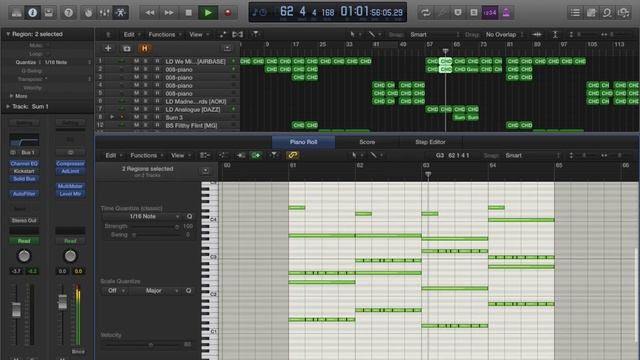The image size is (640, 360).
Task: Click the Fast Forward transport button
Action: 169,13
